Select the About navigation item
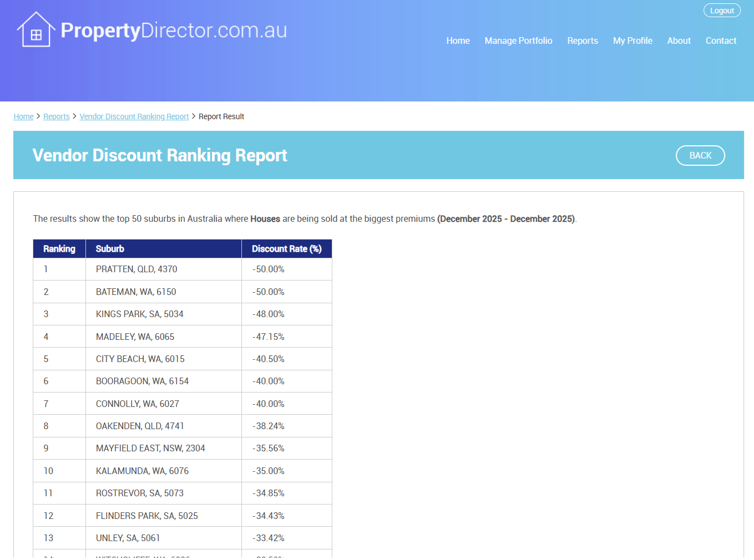This screenshot has height=560, width=754. pos(679,40)
